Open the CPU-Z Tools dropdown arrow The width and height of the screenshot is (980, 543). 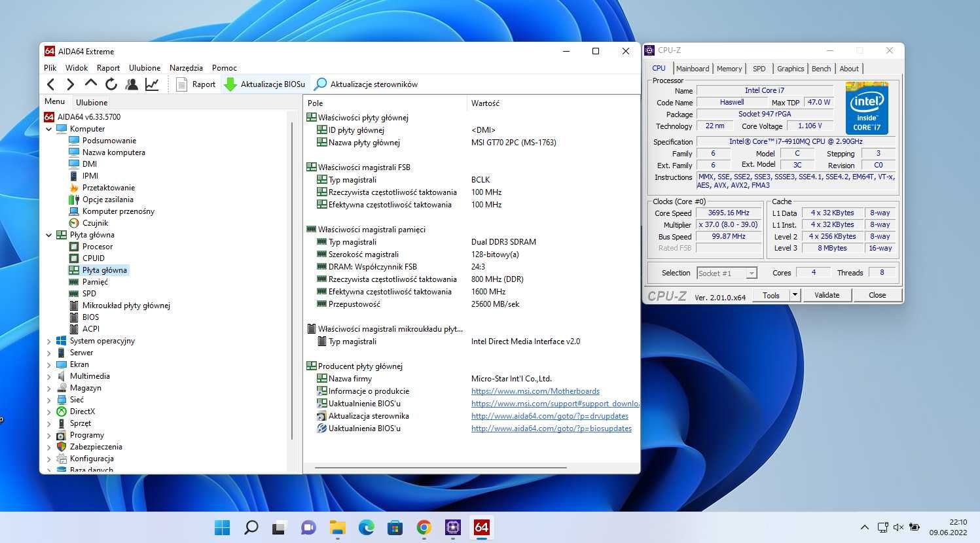pos(795,295)
